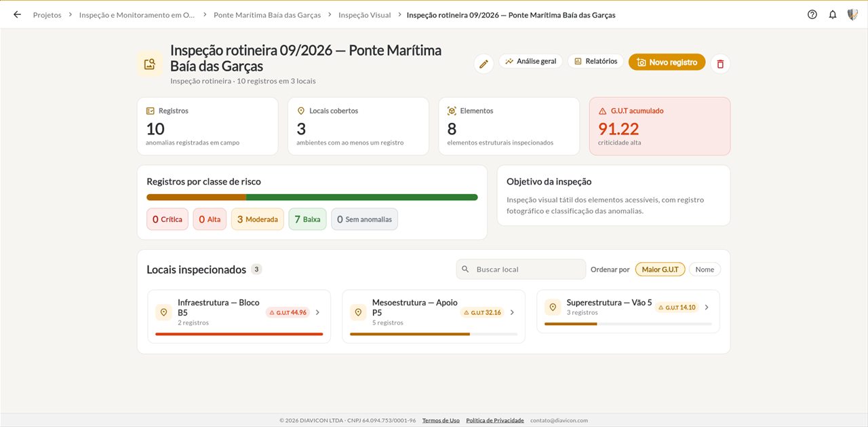This screenshot has width=868, height=427.
Task: Filter records by Moderada risk class
Action: [x=258, y=219]
